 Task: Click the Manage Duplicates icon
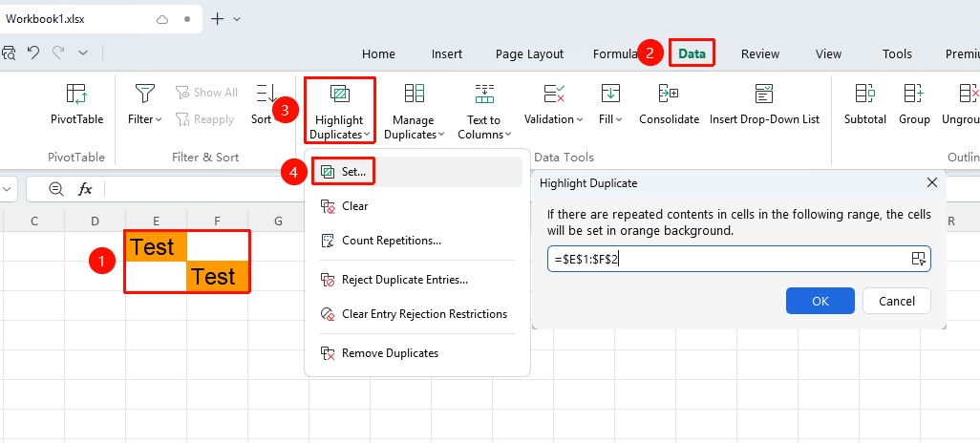click(x=415, y=94)
